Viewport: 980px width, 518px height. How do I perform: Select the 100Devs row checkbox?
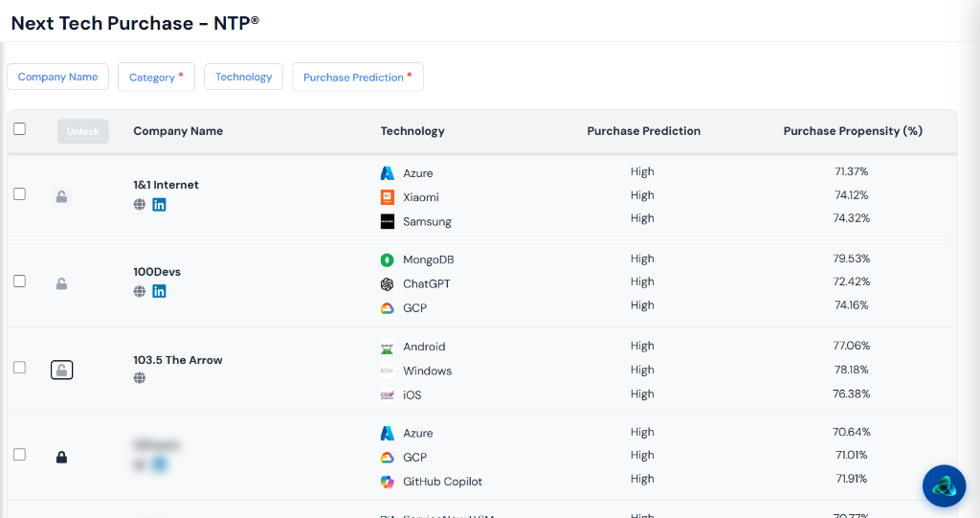[20, 281]
